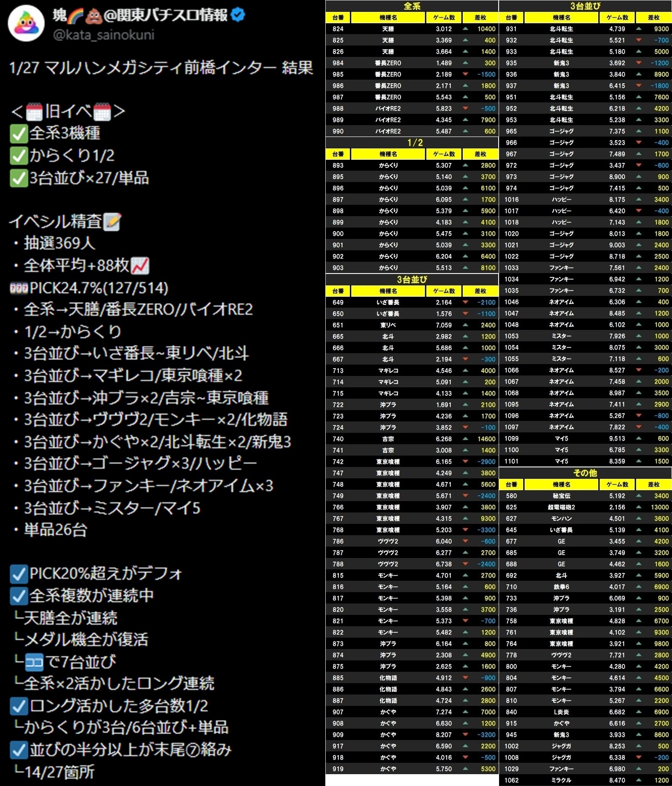672x786 pixels.
Task: Click the 14600 value in row 740
Action: click(486, 439)
